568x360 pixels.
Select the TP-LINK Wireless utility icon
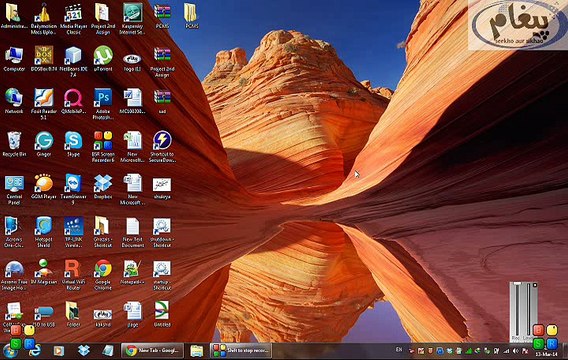pyautogui.click(x=74, y=232)
